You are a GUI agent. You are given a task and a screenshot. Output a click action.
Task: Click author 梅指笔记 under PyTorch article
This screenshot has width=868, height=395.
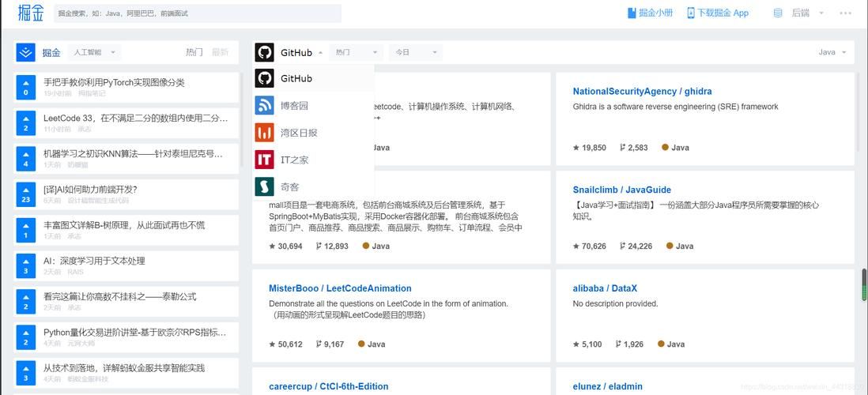coord(92,93)
